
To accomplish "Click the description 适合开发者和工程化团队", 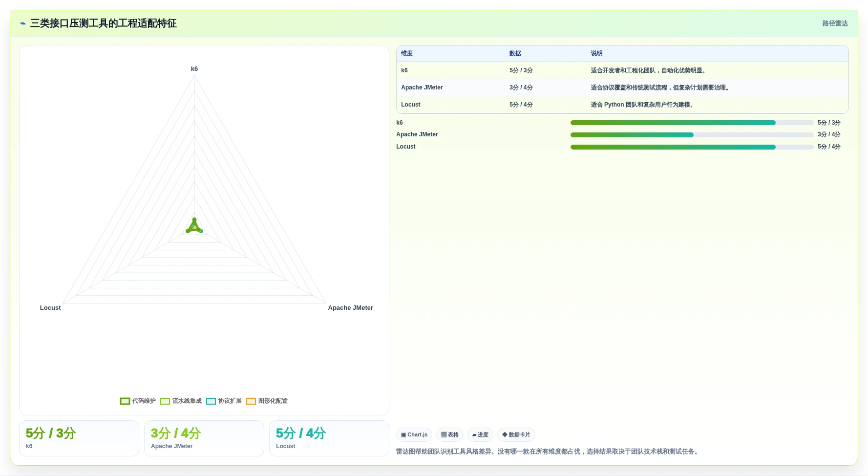I will point(649,70).
